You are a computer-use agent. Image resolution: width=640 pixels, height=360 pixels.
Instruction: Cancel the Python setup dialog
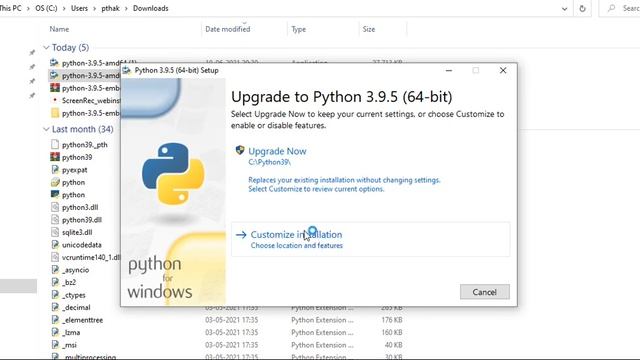pyautogui.click(x=484, y=292)
